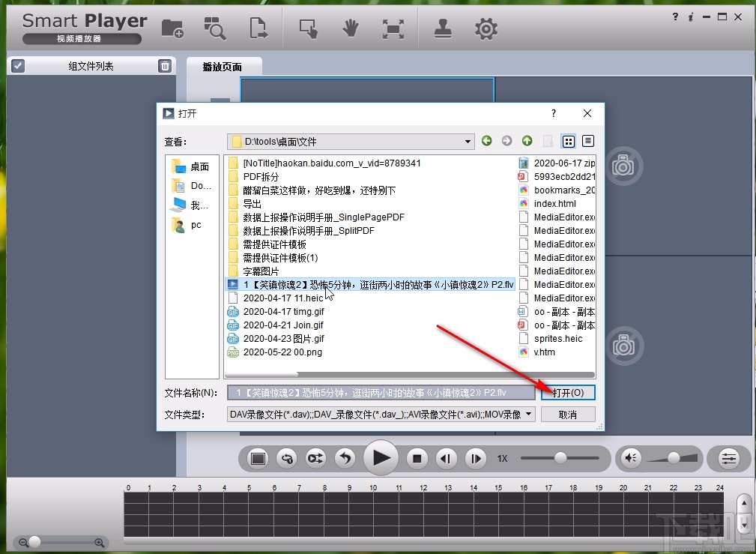The image size is (756, 554).
Task: Click the upper snapshot camera icon
Action: point(623,166)
